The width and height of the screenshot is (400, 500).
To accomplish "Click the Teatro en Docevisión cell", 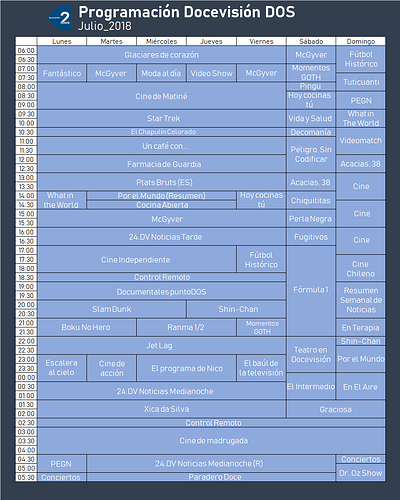I will 311,354.
